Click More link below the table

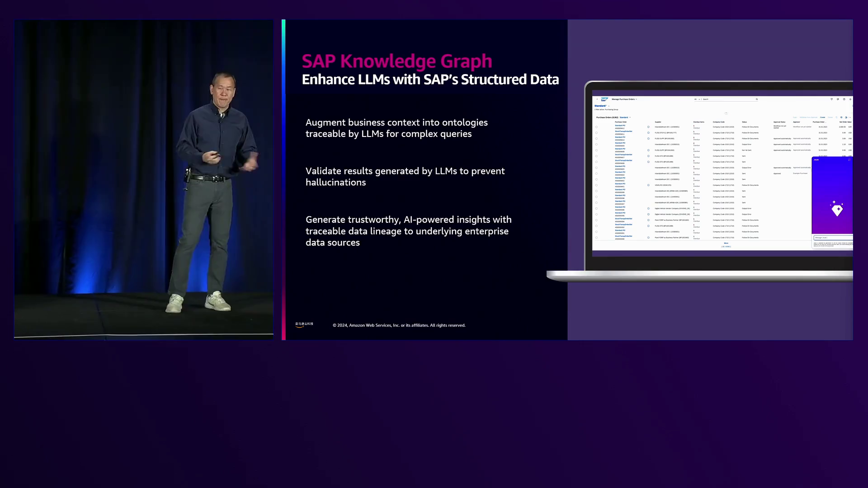(x=726, y=243)
